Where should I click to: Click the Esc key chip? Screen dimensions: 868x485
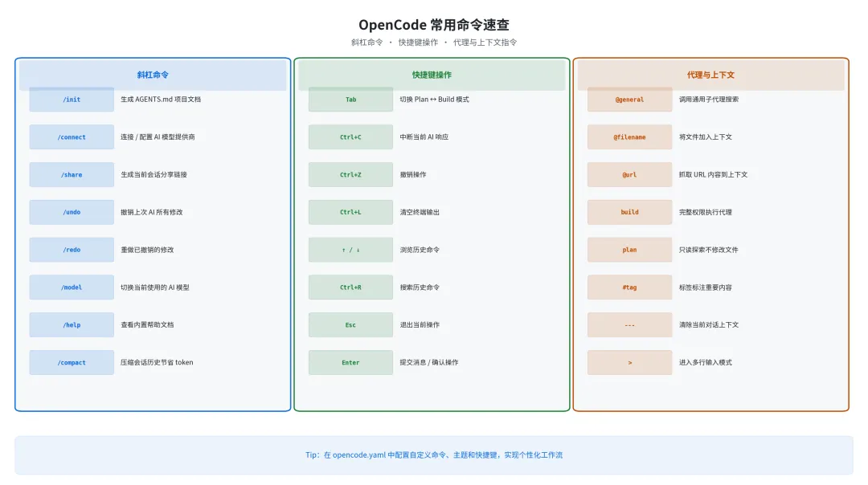350,325
